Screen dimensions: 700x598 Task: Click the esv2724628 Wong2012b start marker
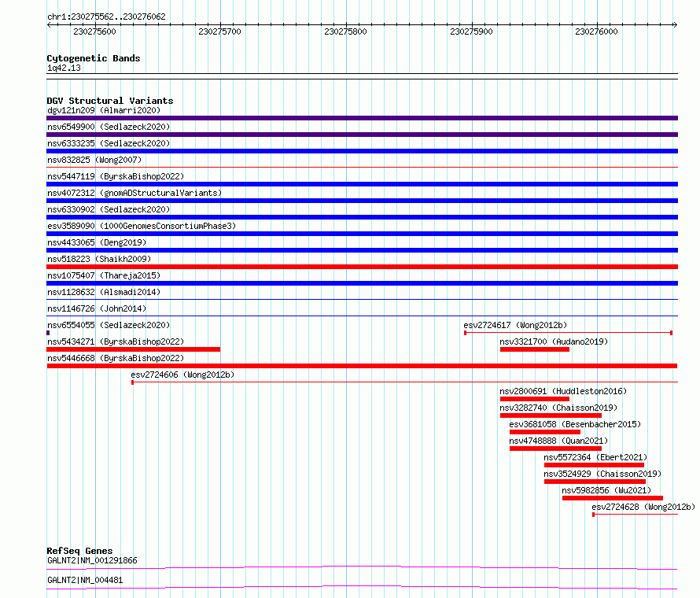pos(593,515)
